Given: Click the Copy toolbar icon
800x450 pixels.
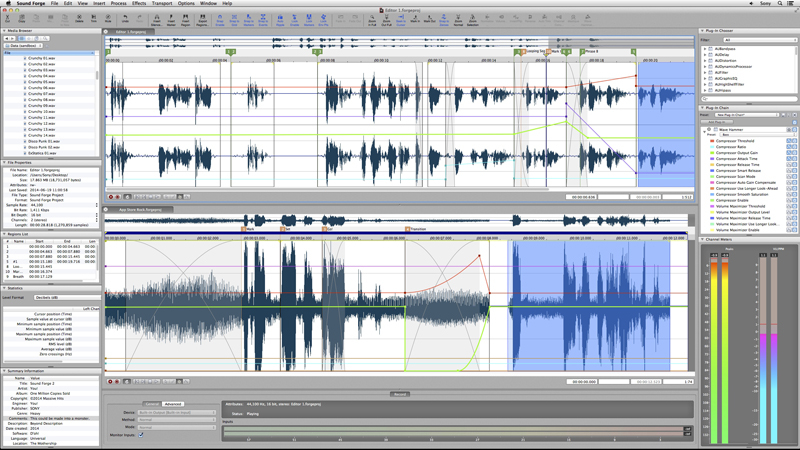Looking at the screenshot, I should 21,19.
